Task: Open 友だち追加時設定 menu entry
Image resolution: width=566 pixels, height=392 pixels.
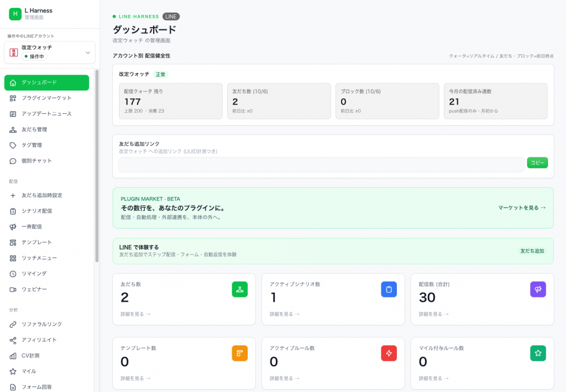Action: (46, 195)
